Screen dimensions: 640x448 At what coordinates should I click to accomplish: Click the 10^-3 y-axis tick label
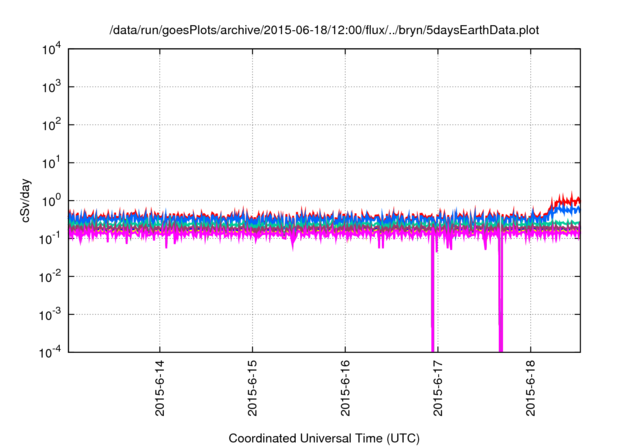tap(51, 315)
